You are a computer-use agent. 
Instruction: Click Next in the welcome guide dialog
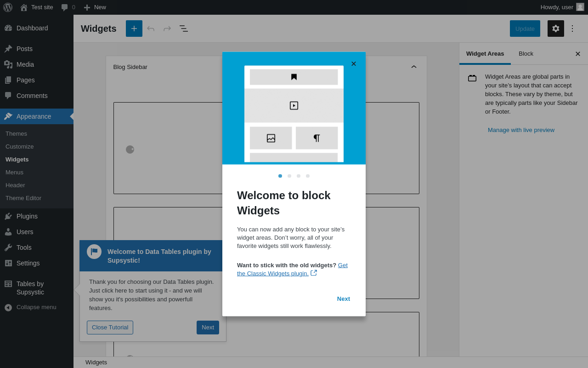pos(344,299)
